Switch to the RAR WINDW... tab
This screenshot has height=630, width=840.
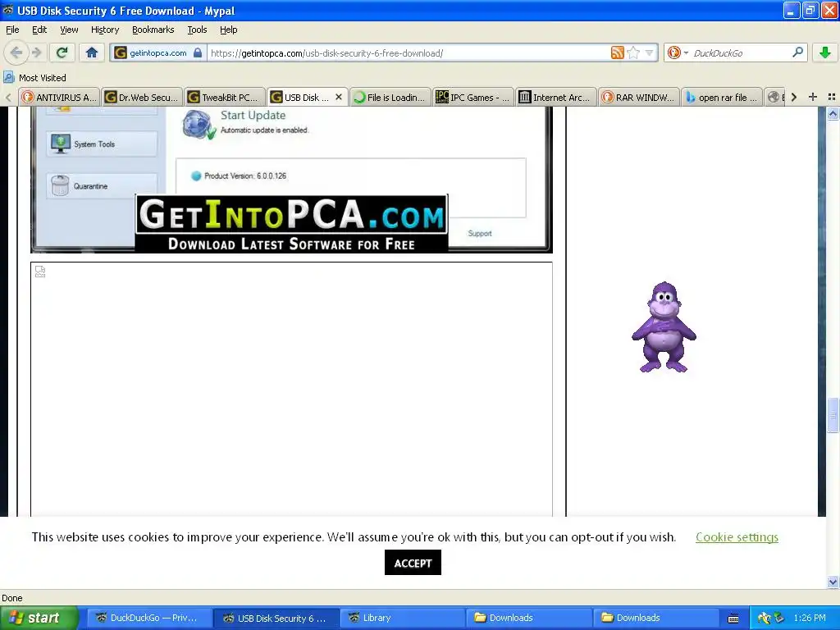point(640,97)
